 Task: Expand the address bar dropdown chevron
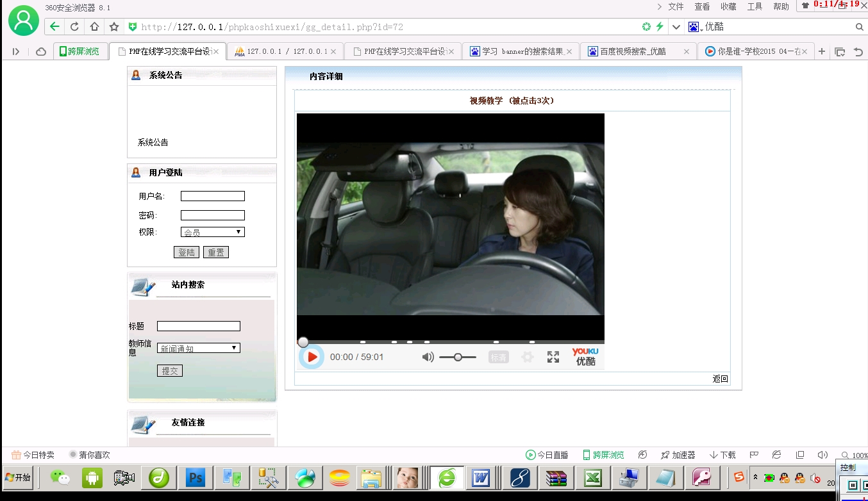(676, 27)
